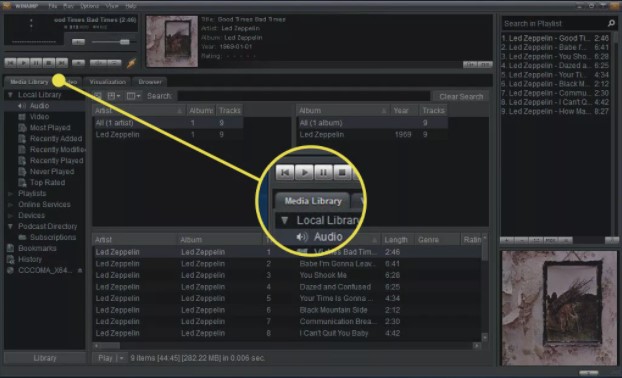Select Video under Local Library
Image resolution: width=622 pixels, height=378 pixels.
coord(39,117)
